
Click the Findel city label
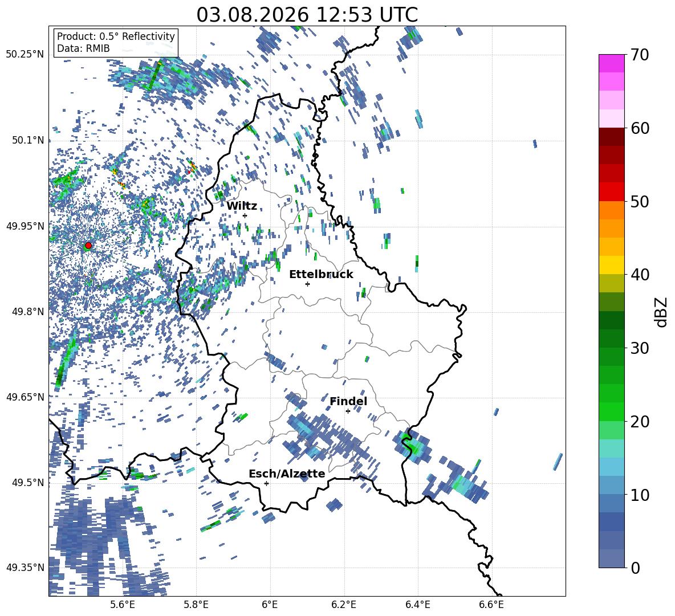point(348,401)
